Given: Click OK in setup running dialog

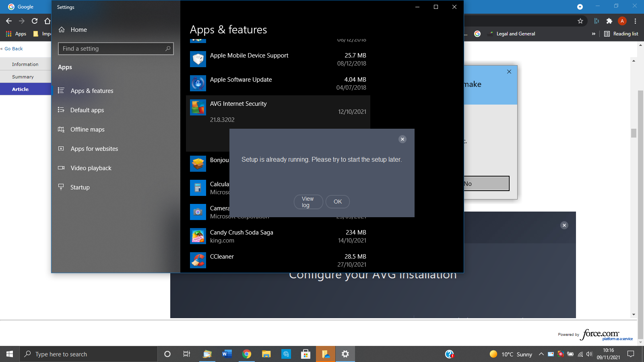Looking at the screenshot, I should 338,202.
